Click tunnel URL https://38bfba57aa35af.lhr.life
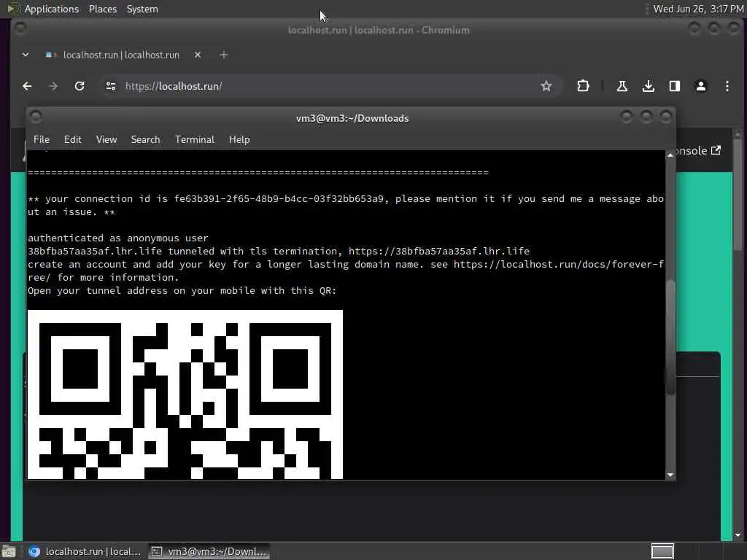The height and width of the screenshot is (560, 747). pos(438,251)
